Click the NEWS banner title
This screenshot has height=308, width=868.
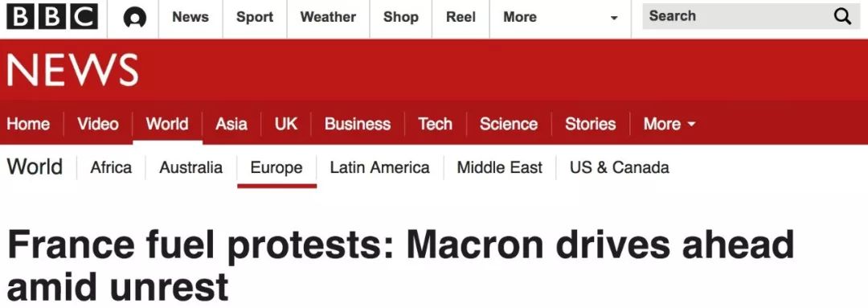(72, 70)
